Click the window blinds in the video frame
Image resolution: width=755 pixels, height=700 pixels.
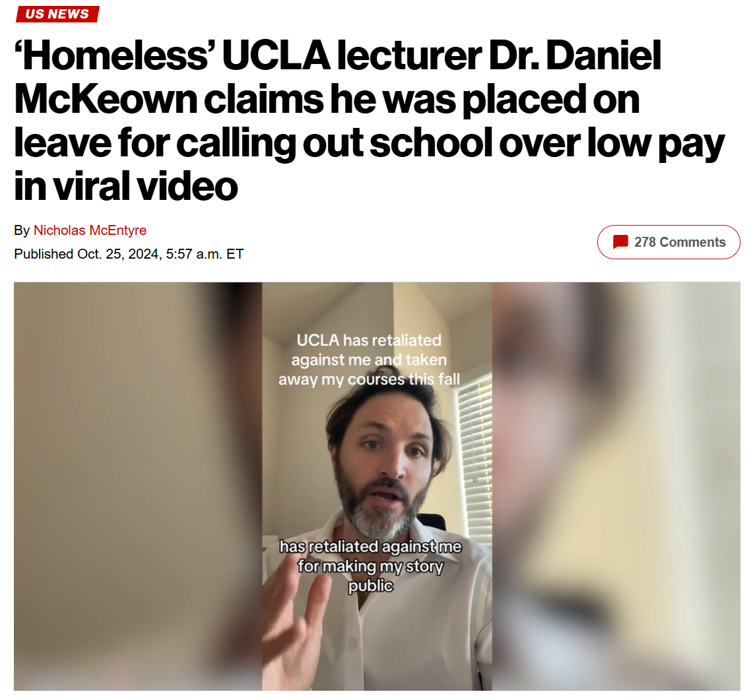475,457
